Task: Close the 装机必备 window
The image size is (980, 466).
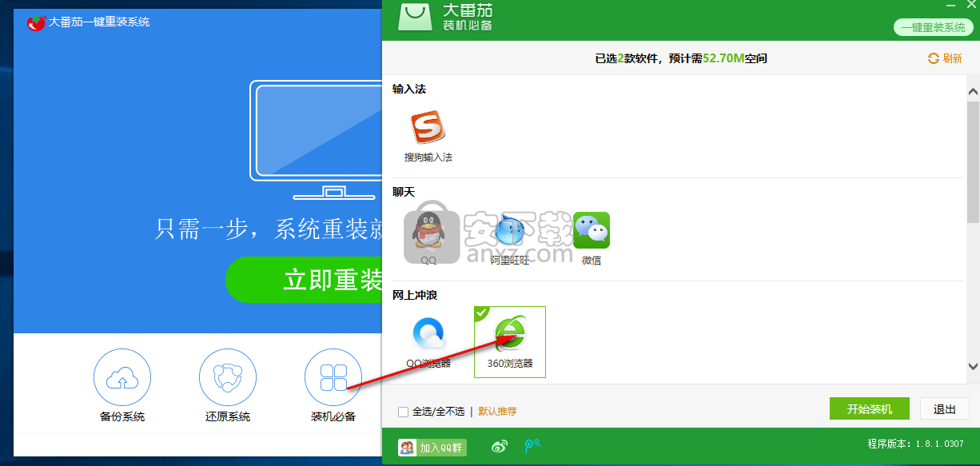Action: pos(971,5)
